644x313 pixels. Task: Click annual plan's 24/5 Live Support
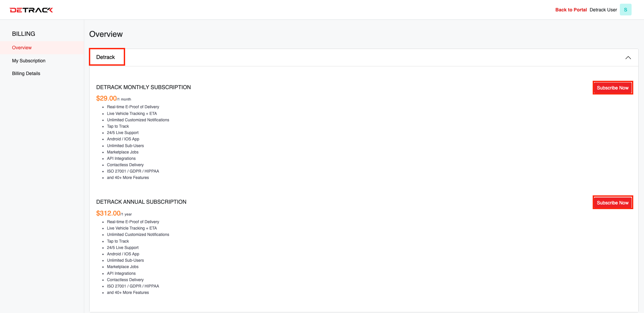[123, 248]
